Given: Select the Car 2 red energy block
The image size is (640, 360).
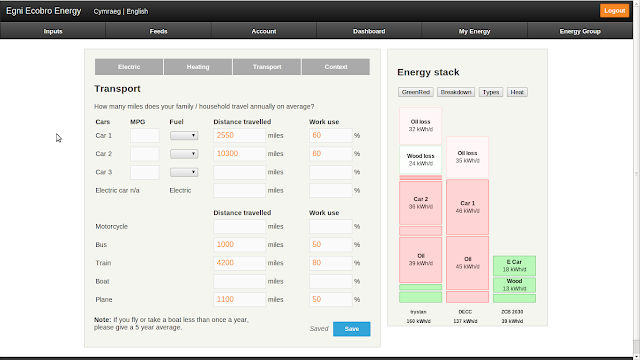Looking at the screenshot, I should coord(420,203).
